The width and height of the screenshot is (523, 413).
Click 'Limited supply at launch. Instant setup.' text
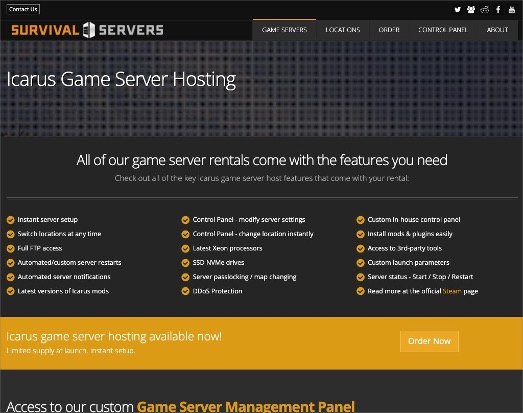[x=71, y=351]
